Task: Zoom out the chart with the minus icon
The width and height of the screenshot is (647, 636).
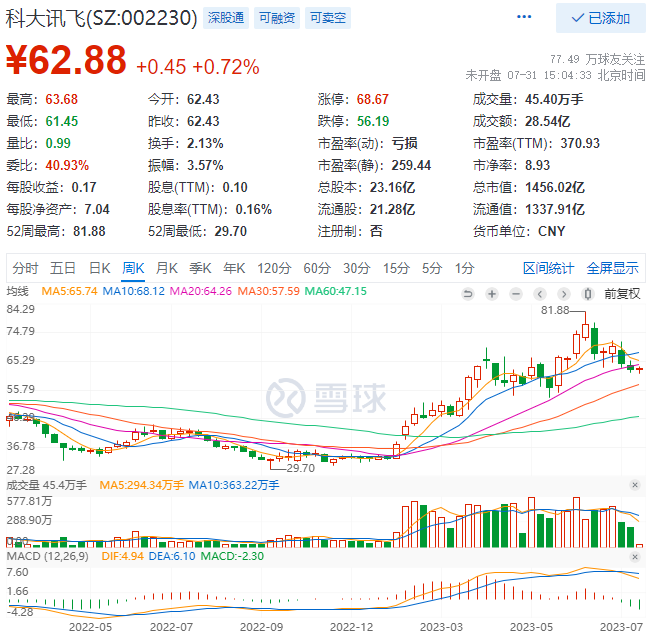Action: [x=515, y=292]
